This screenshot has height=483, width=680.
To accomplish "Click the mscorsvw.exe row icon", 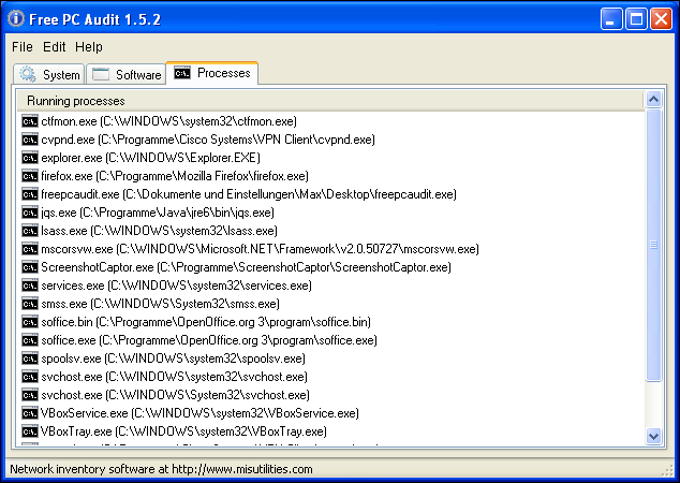I will pyautogui.click(x=30, y=249).
